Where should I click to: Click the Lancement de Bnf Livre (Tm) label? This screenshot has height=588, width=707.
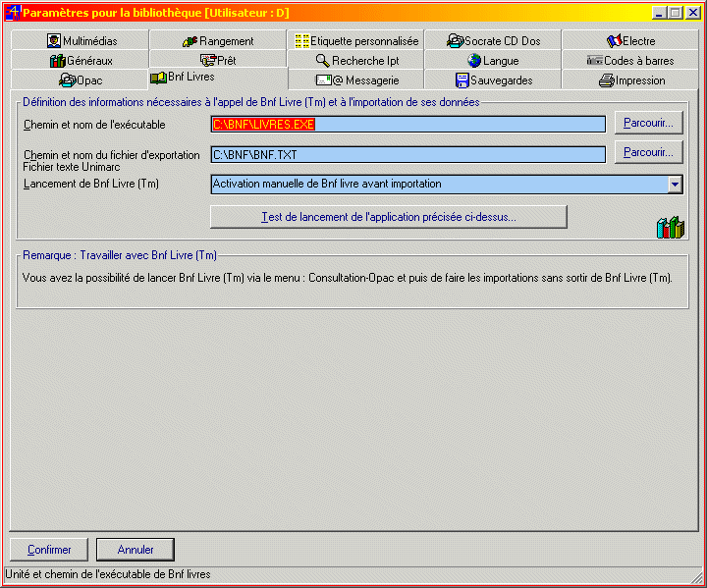point(91,184)
